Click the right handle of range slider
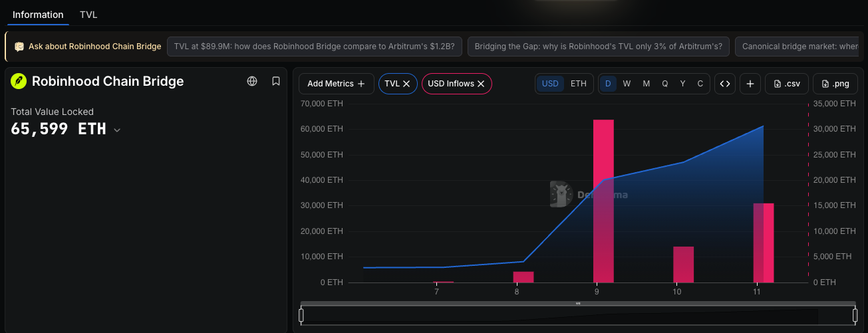 855,315
